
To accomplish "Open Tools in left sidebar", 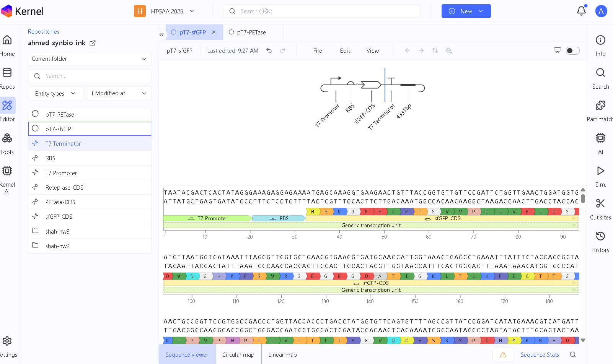I will (7, 143).
